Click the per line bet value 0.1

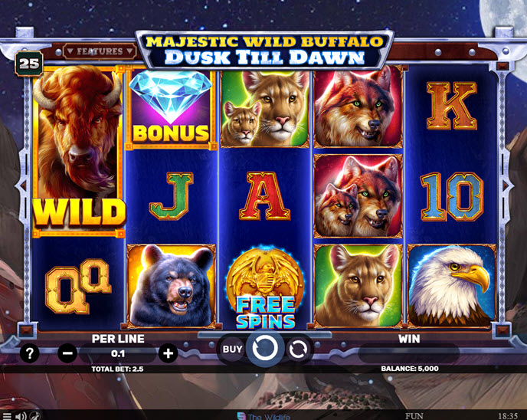(118, 353)
